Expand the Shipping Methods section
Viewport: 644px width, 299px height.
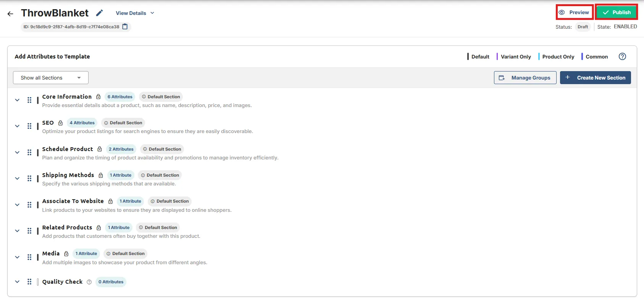[17, 179]
